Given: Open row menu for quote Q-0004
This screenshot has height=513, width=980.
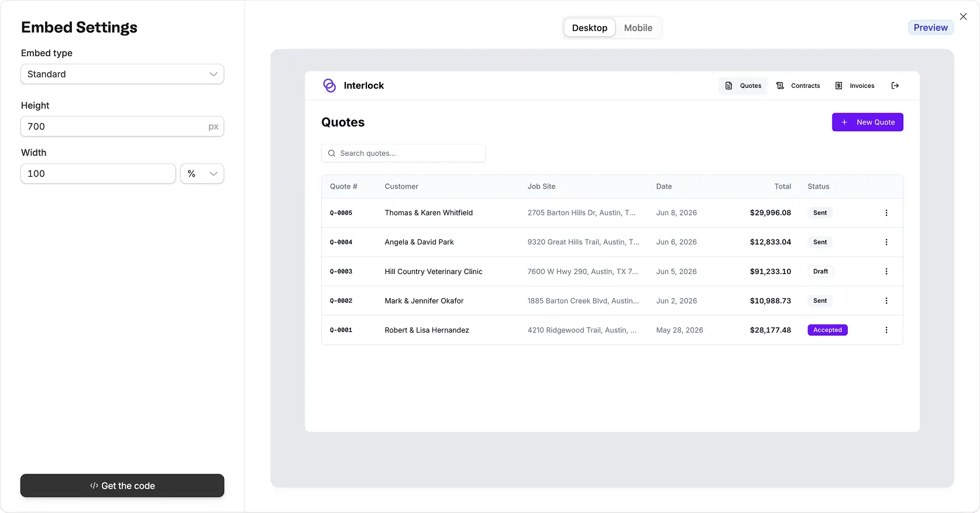Looking at the screenshot, I should [x=886, y=242].
